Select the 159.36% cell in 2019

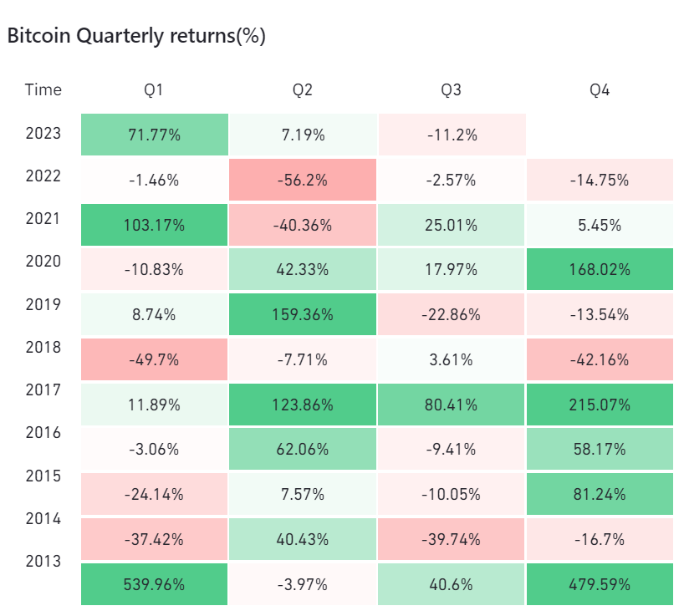coord(303,314)
